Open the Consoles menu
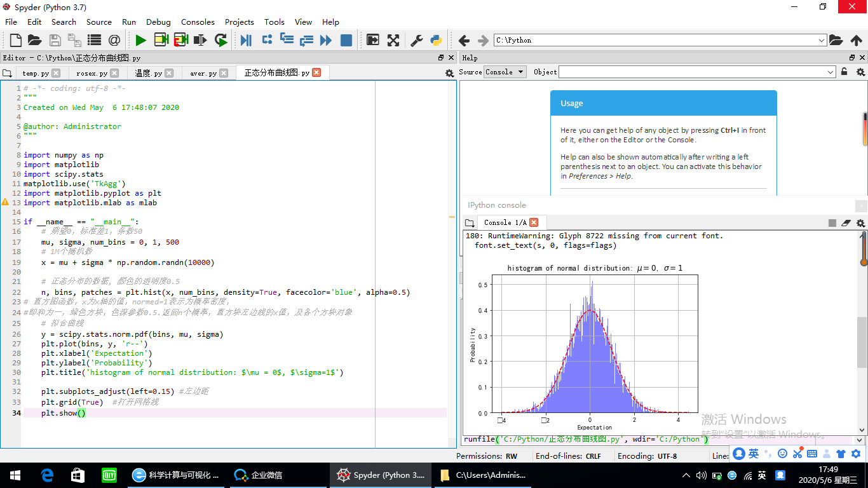 pos(198,22)
